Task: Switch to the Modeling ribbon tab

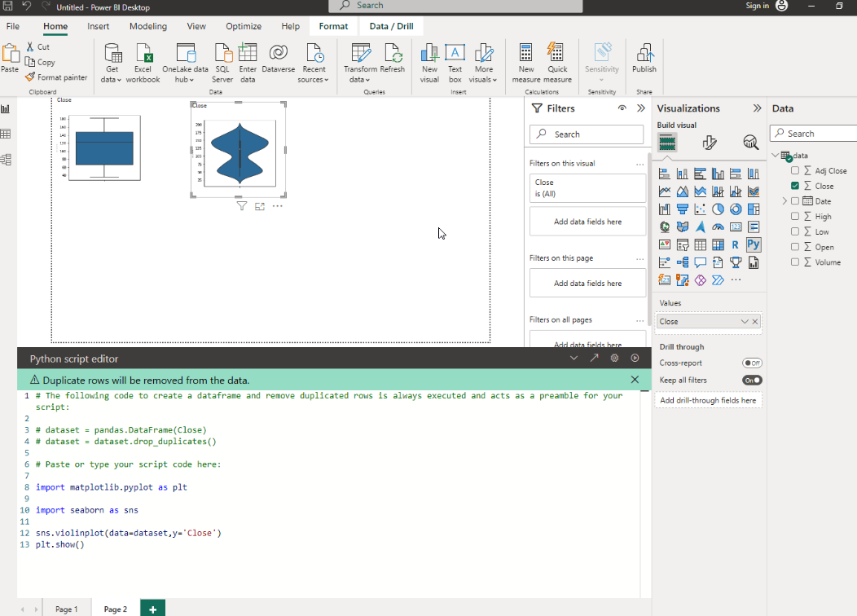Action: [x=148, y=26]
